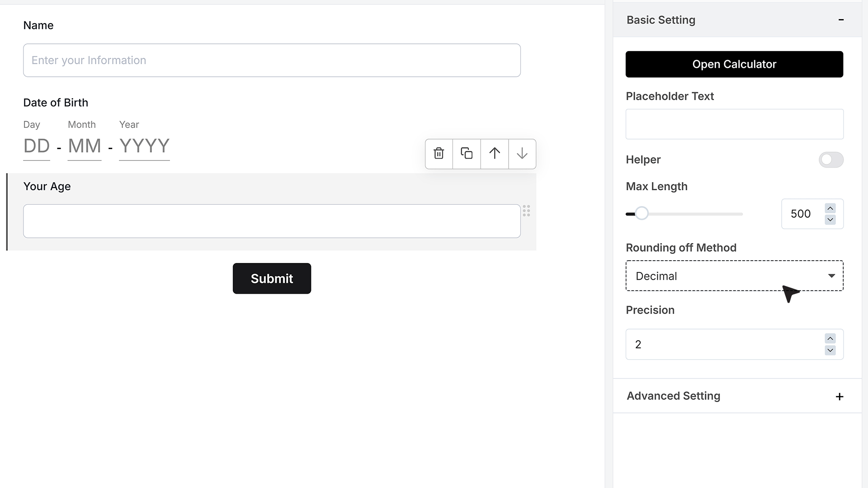Screen dimensions: 868x488
Task: Move the field down with arrow icon
Action: point(522,154)
